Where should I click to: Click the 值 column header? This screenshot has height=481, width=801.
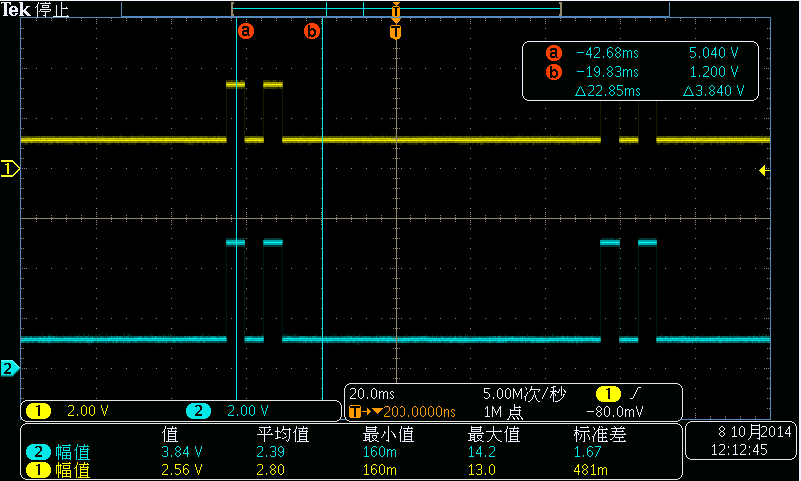(x=170, y=435)
